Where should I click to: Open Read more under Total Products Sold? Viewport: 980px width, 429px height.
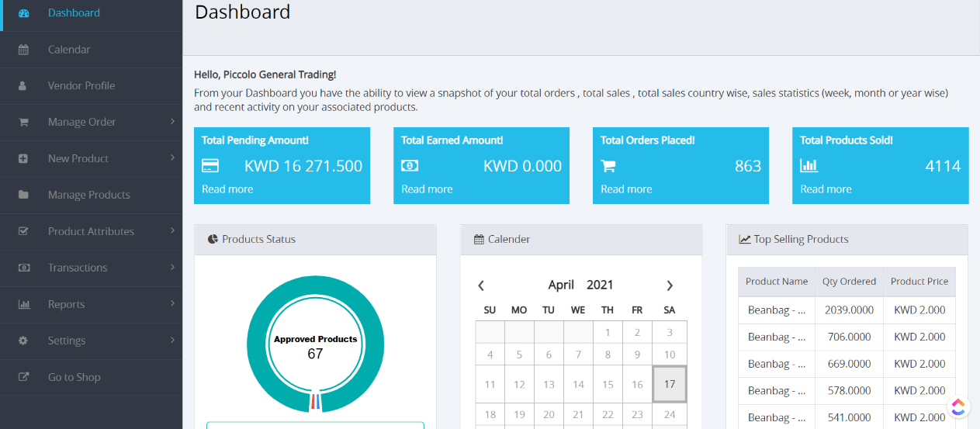coord(826,189)
